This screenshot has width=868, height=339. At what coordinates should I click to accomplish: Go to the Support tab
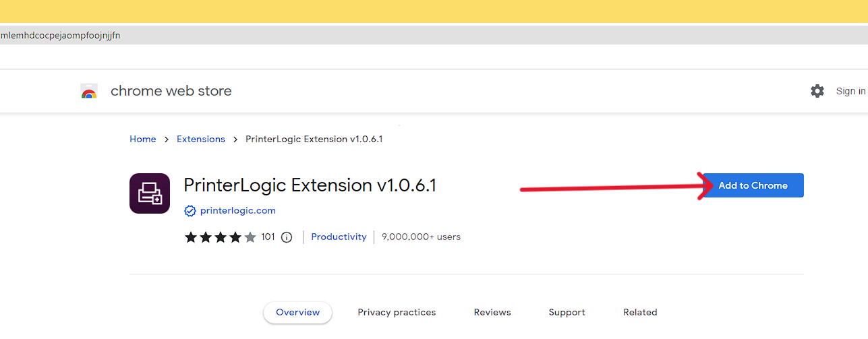[x=567, y=312]
